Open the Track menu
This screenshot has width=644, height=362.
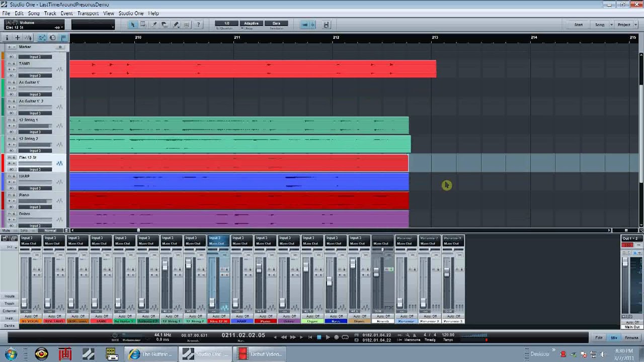pyautogui.click(x=50, y=13)
